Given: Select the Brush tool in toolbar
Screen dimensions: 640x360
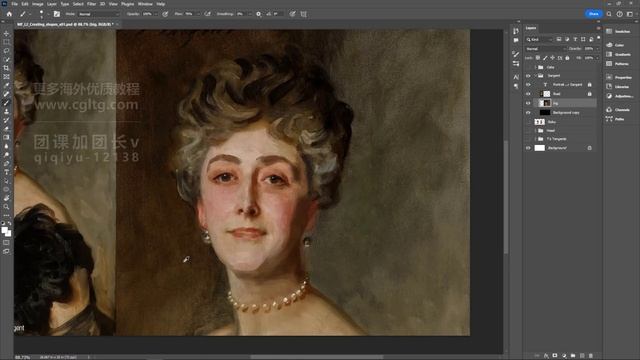Looking at the screenshot, I should (x=6, y=103).
